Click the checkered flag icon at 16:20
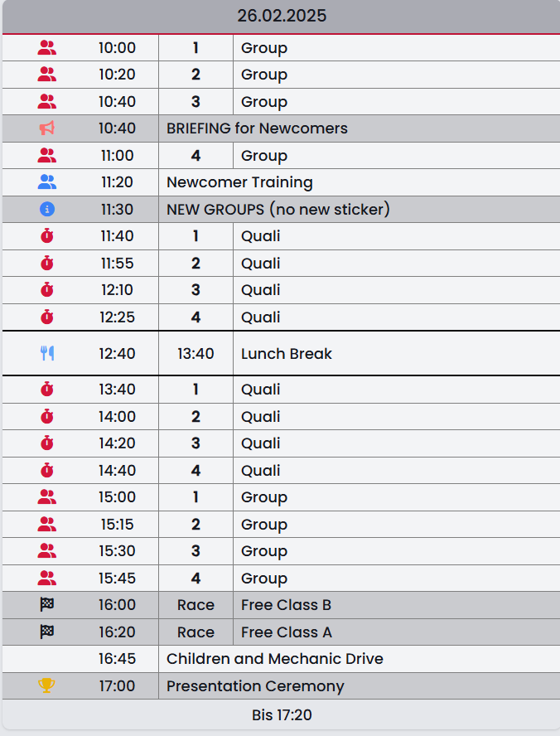This screenshot has width=560, height=736. coord(47,632)
